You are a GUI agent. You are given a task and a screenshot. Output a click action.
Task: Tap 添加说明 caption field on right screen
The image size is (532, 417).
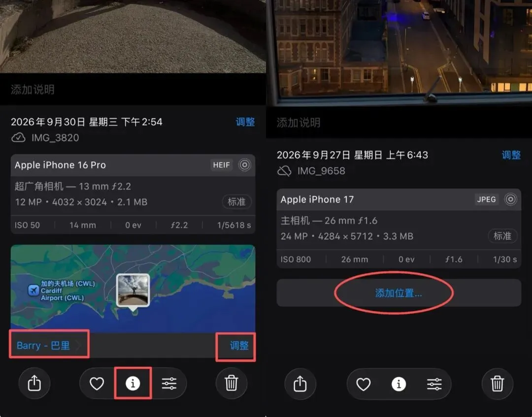399,123
